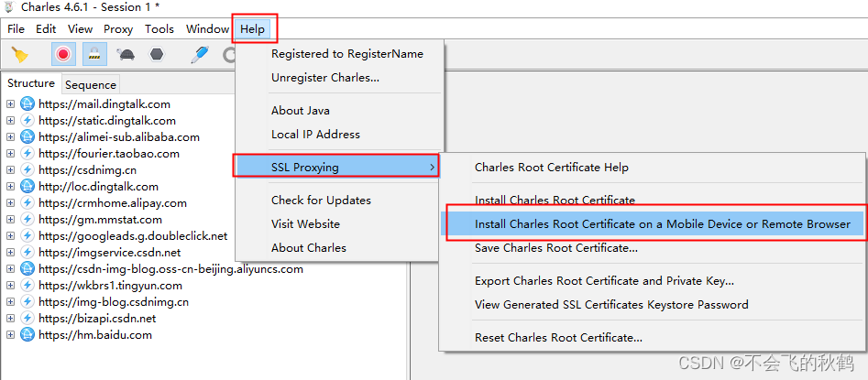
Task: Choose Export Root Certificate and Private Key
Action: [605, 281]
